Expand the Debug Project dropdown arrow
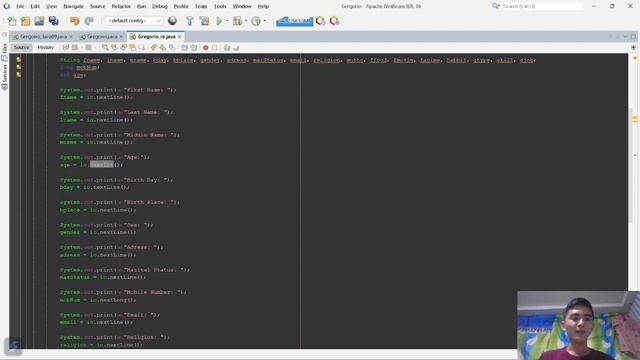Viewport: 640px width, 360px height. click(x=246, y=21)
